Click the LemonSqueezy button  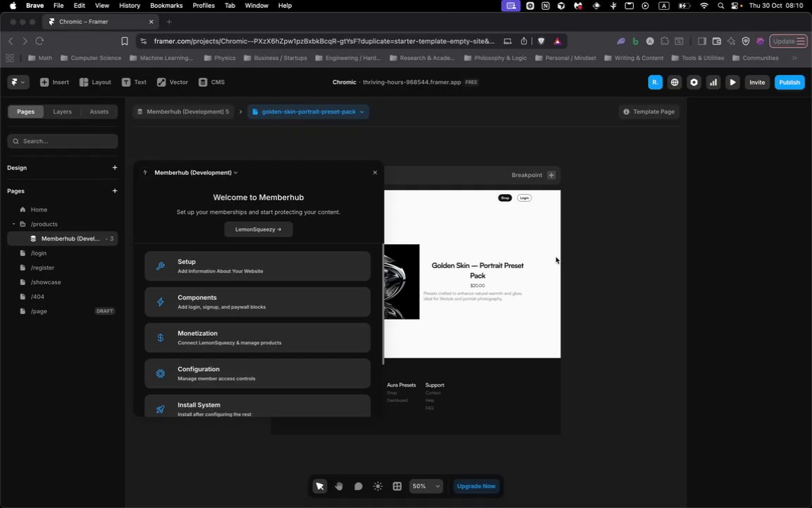point(259,229)
